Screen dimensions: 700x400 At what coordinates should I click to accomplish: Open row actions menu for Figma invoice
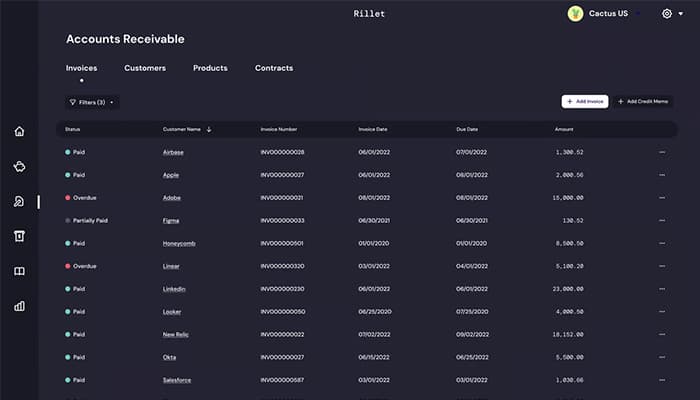(662, 221)
